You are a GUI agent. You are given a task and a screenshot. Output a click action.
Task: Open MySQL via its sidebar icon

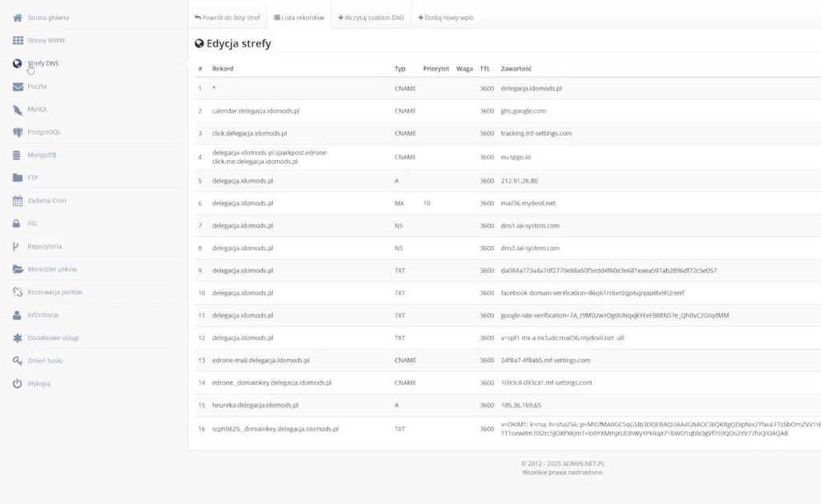coord(17,109)
